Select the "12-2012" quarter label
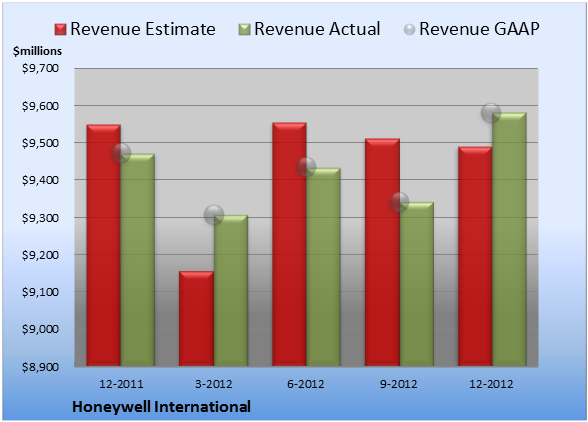This screenshot has width=588, height=422. pyautogui.click(x=491, y=384)
